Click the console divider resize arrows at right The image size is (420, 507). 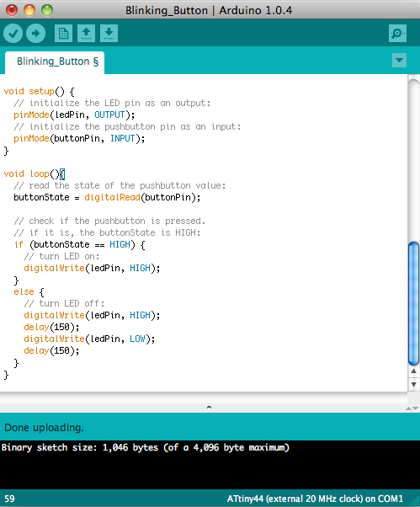pos(412,408)
